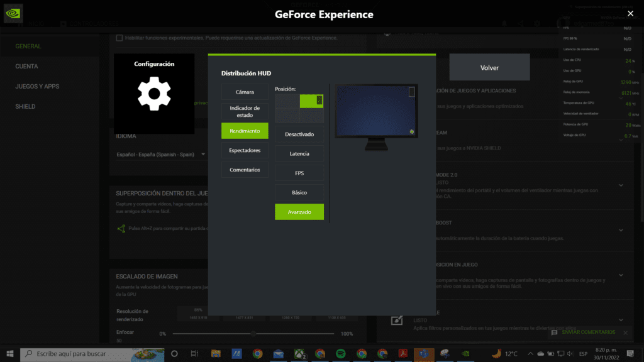This screenshot has width=644, height=362.
Task: Open the CUENTA settings section
Action: click(x=26, y=67)
